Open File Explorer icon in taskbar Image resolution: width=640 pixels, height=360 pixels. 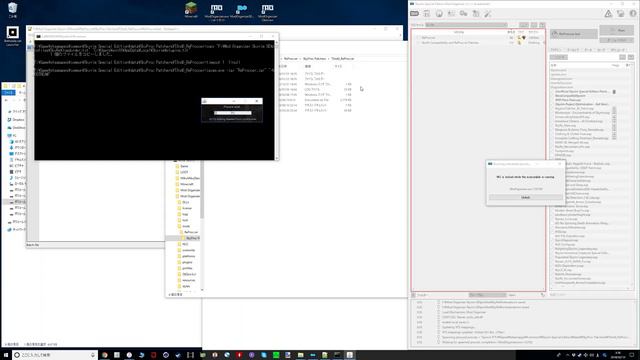coord(300,355)
